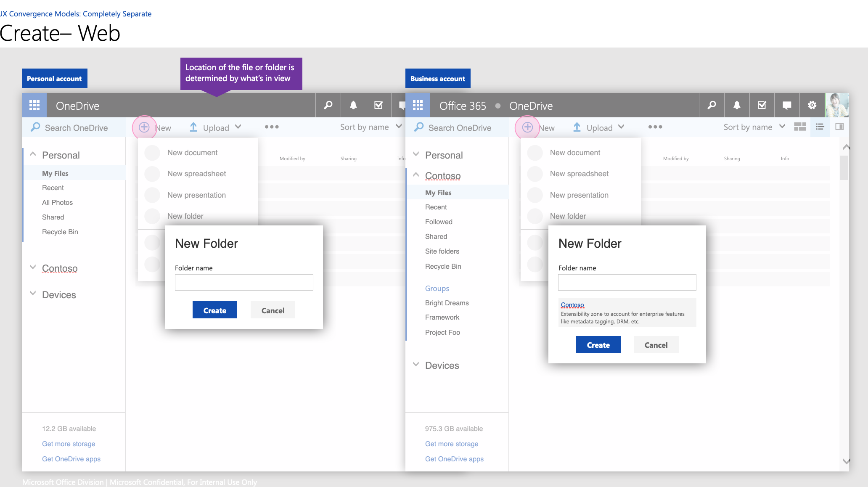Click Create in personal New Folder dialog
Viewport: 868px width, 487px height.
pyautogui.click(x=215, y=310)
